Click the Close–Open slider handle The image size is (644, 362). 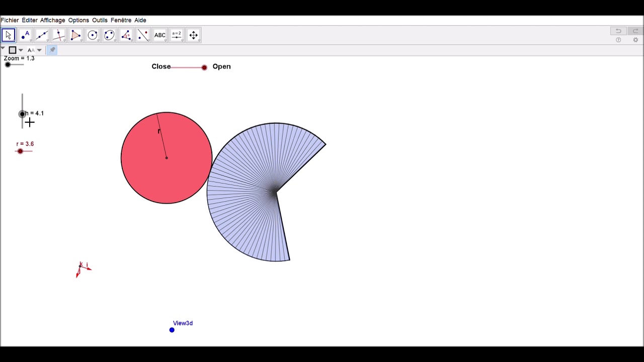204,67
